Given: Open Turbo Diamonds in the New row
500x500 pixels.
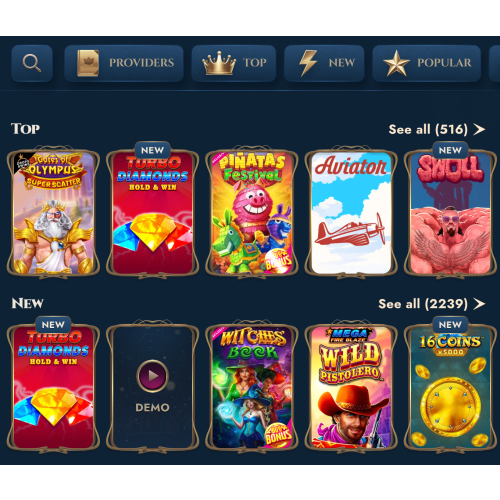Looking at the screenshot, I should [53, 387].
